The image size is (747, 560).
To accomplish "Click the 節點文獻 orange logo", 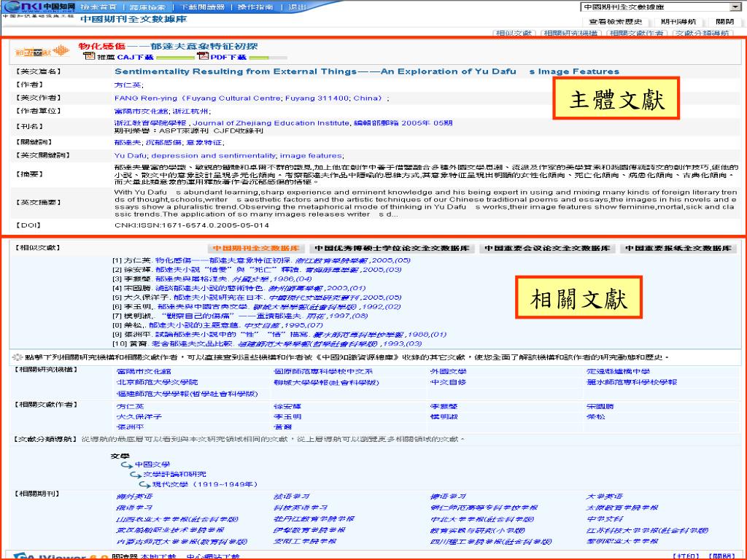I will click(42, 52).
